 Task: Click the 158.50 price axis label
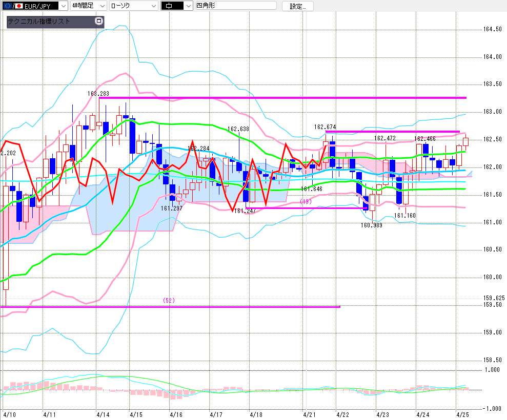coord(493,360)
